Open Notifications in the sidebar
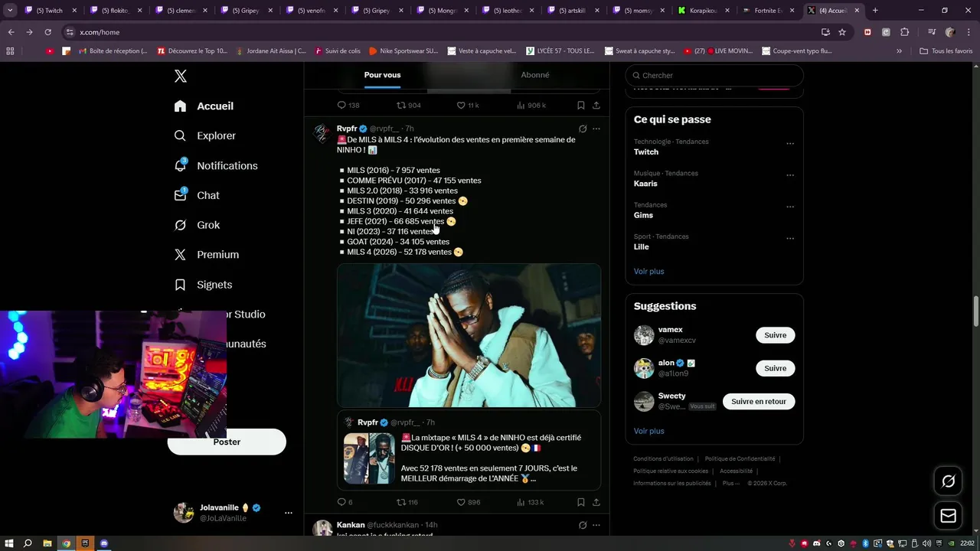This screenshot has height=551, width=980. tap(216, 165)
